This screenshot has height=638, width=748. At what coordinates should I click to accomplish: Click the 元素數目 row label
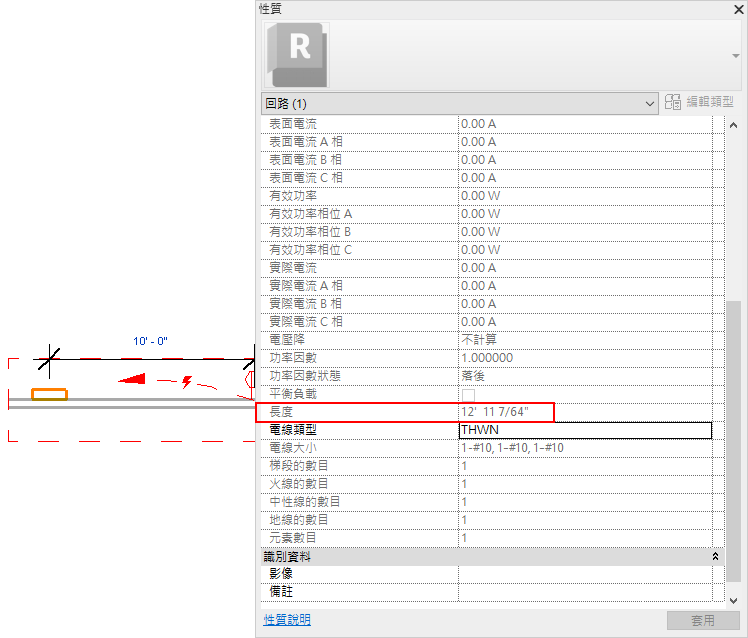[293, 538]
